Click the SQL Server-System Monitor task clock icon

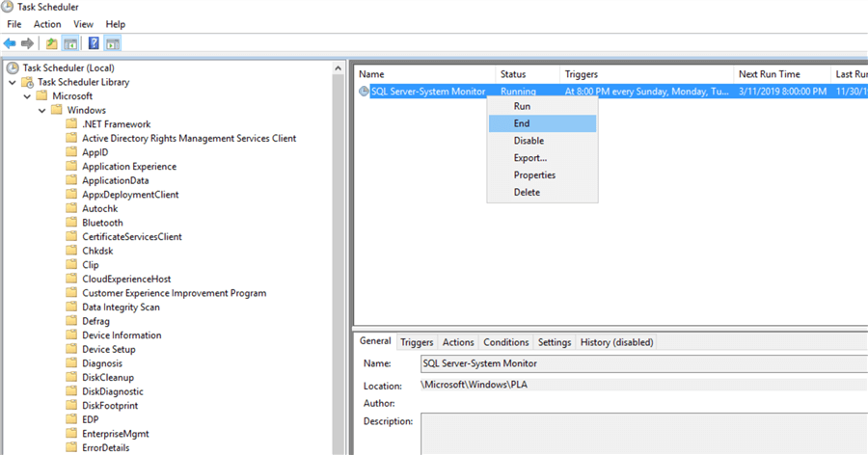coord(364,92)
